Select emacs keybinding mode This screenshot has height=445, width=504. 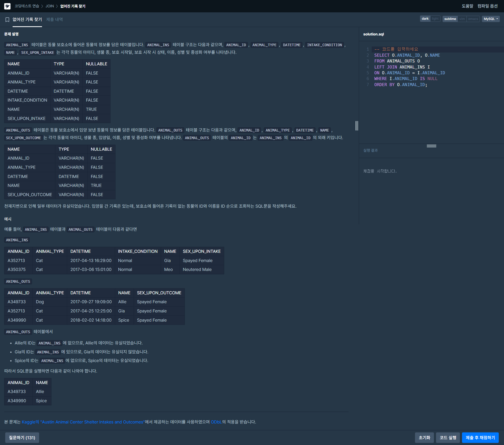(x=473, y=19)
